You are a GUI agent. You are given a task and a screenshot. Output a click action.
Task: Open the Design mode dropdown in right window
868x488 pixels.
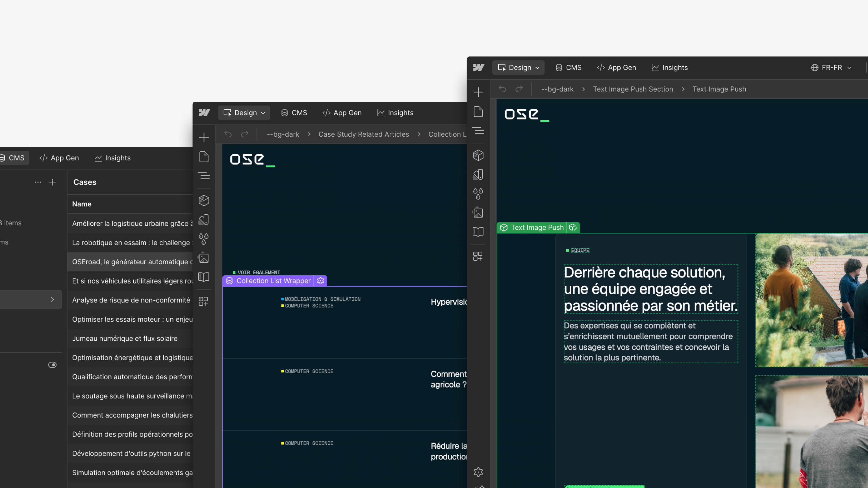click(x=518, y=68)
